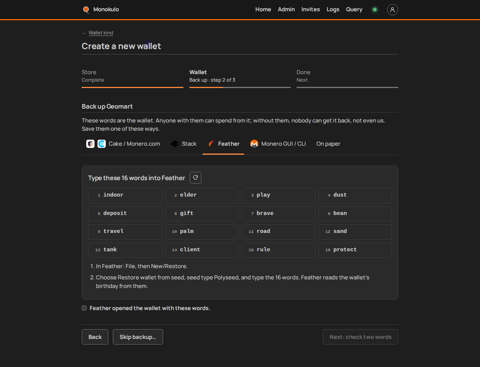Click the Monokulo orange logo icon
Viewport: 480px width, 367px height.
86,10
